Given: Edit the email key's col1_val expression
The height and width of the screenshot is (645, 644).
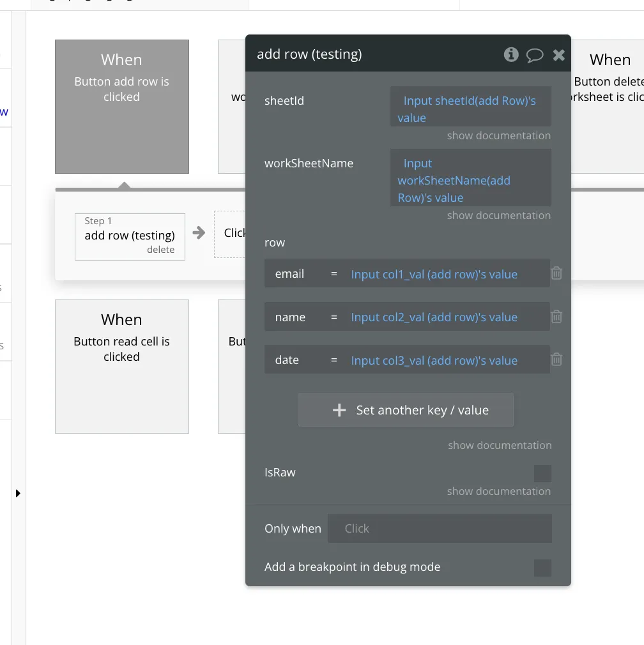Looking at the screenshot, I should (x=434, y=274).
